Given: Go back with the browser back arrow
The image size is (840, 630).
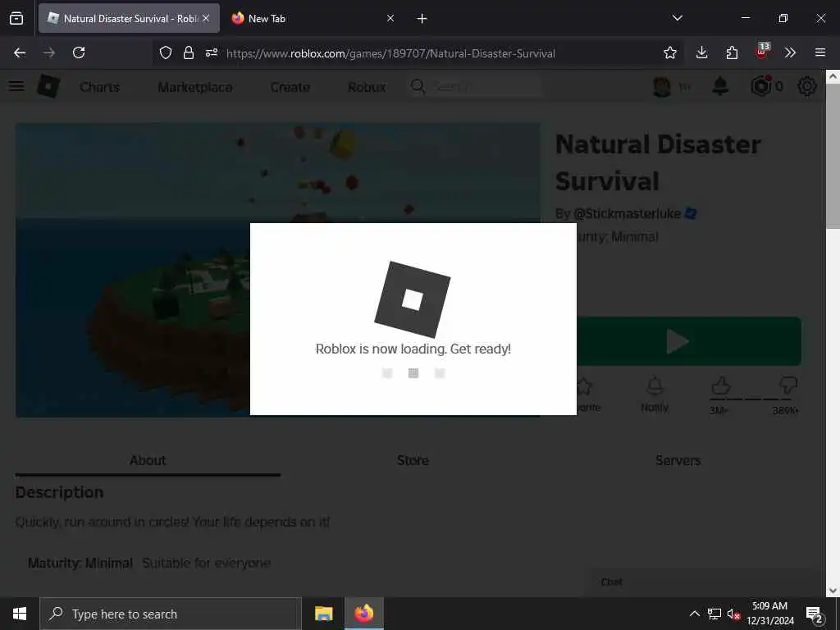Looking at the screenshot, I should click(20, 52).
